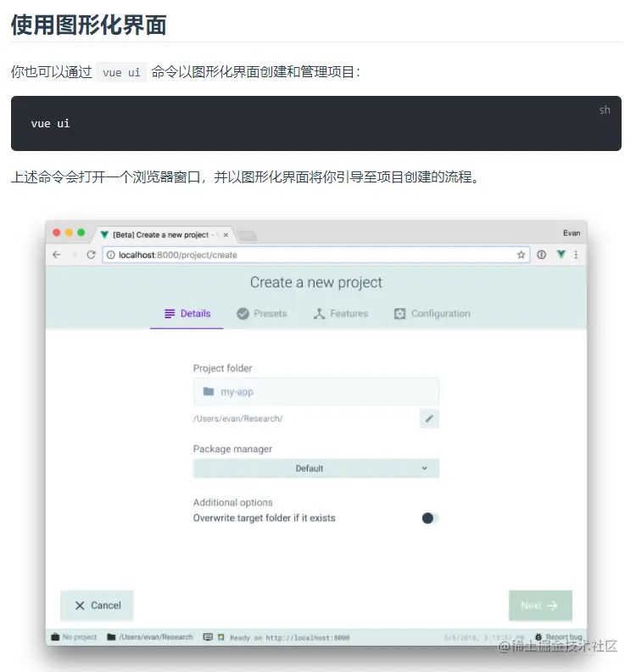Click the Evan profile button
Image resolution: width=636 pixels, height=672 pixels.
tap(572, 233)
